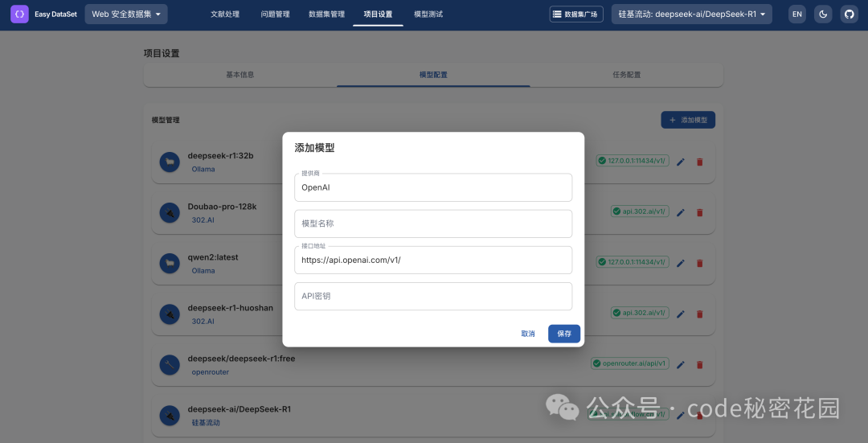This screenshot has width=868, height=443.
Task: Click the Ollama tag under deepseek-r1:32b
Action: click(203, 169)
